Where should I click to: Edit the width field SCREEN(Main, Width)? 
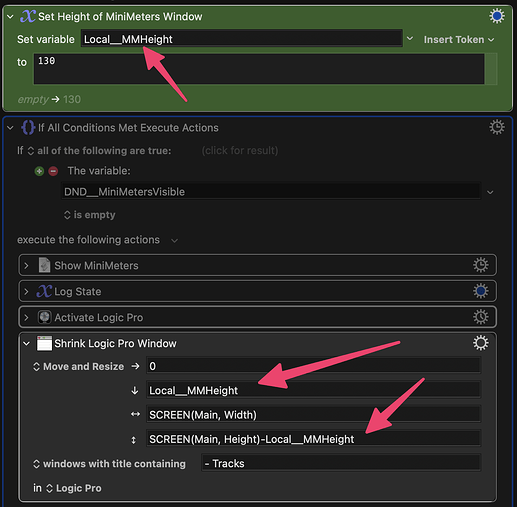point(313,415)
